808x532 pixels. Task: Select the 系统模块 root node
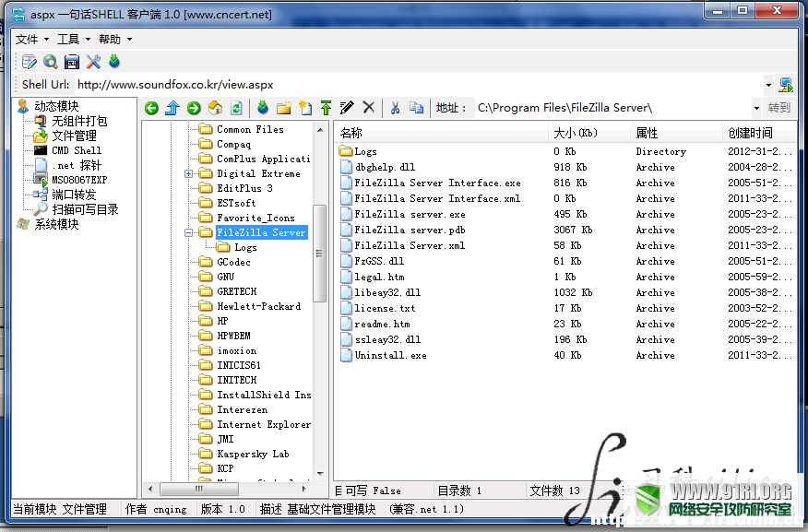(x=56, y=225)
